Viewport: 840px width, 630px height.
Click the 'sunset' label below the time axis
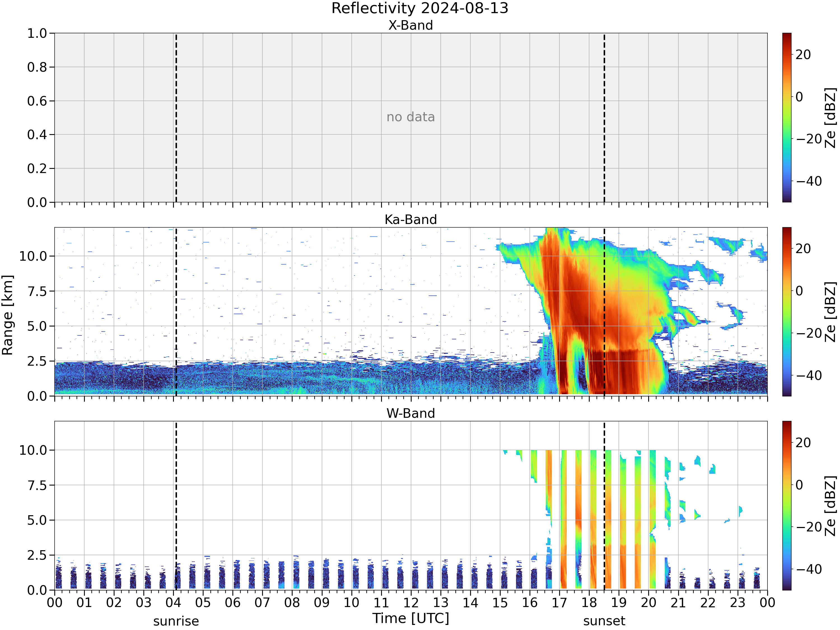604,621
